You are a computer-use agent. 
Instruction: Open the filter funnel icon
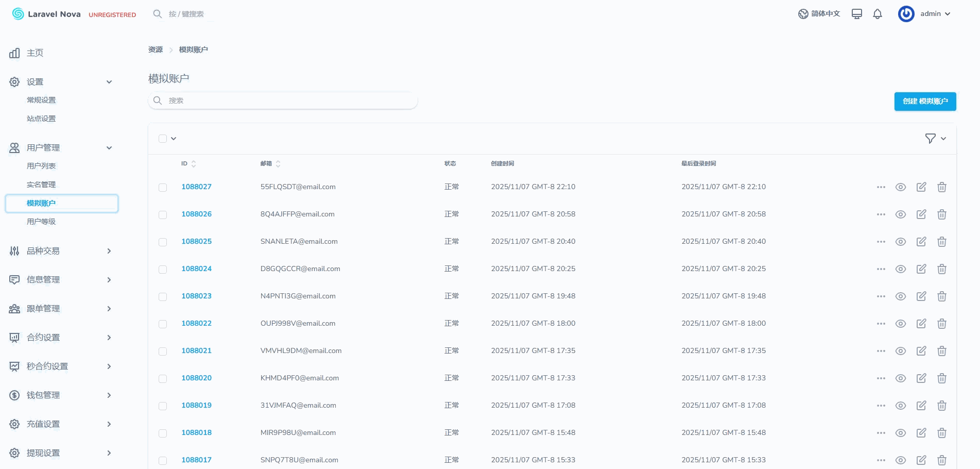click(x=930, y=139)
